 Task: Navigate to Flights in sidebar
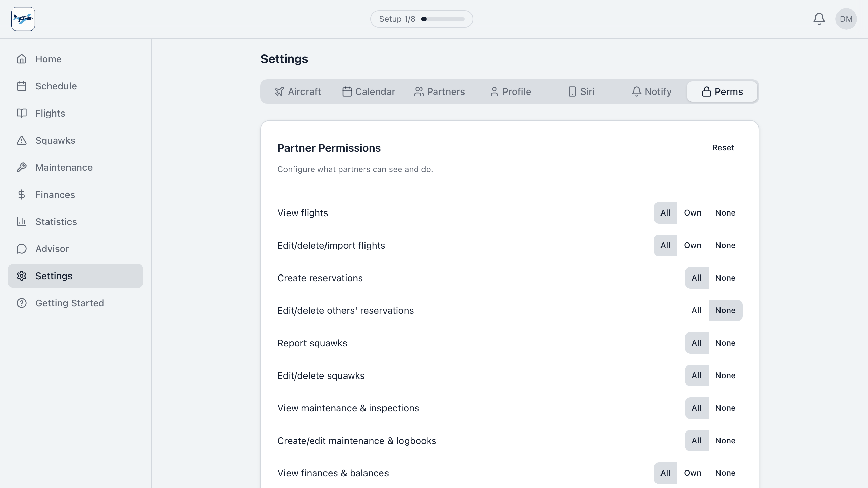click(x=76, y=113)
